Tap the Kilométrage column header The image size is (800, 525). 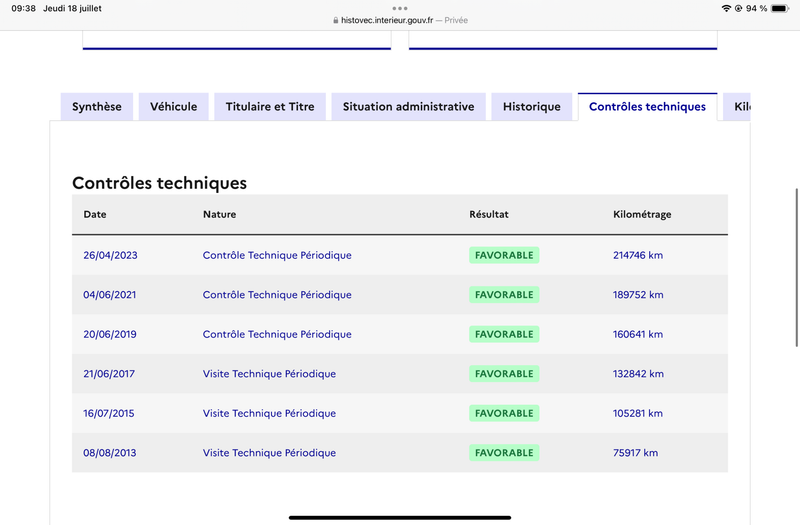[x=642, y=214]
